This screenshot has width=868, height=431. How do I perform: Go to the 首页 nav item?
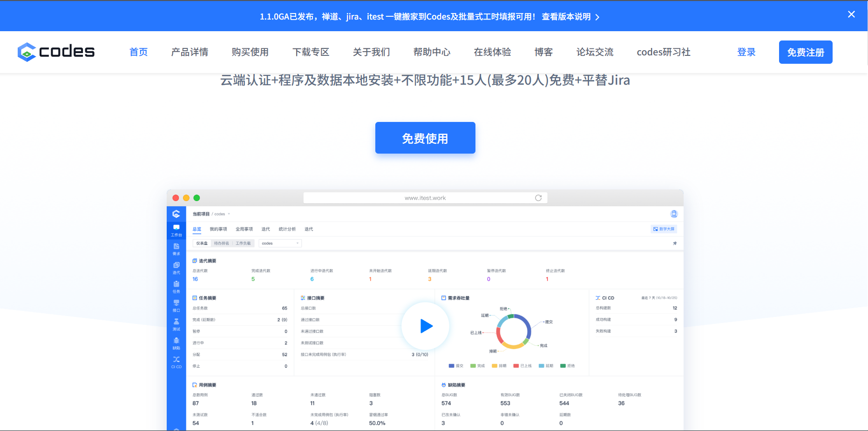click(138, 52)
